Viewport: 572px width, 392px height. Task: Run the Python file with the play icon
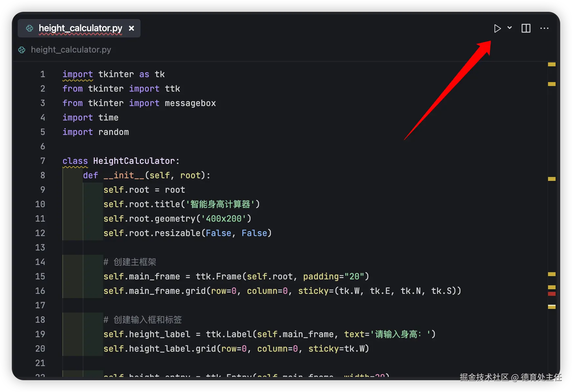point(497,29)
